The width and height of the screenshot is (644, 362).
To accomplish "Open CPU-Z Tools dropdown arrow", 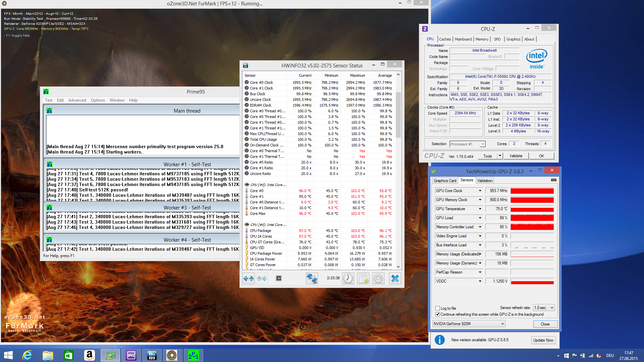I will [500, 156].
